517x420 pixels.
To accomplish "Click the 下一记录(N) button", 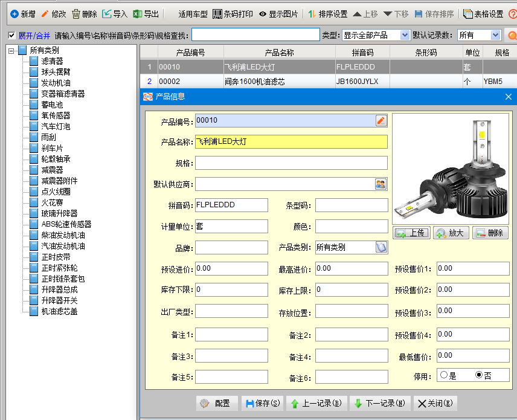I will click(380, 403).
